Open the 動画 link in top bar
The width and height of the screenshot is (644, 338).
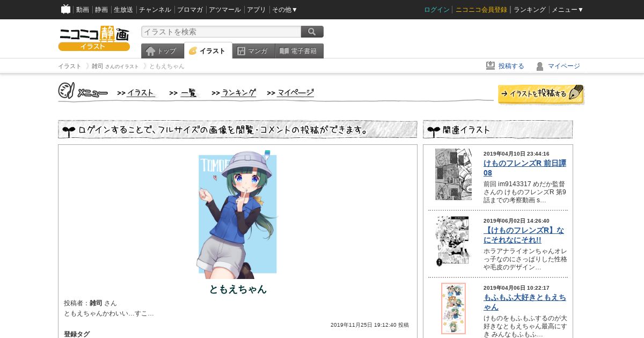pos(83,10)
